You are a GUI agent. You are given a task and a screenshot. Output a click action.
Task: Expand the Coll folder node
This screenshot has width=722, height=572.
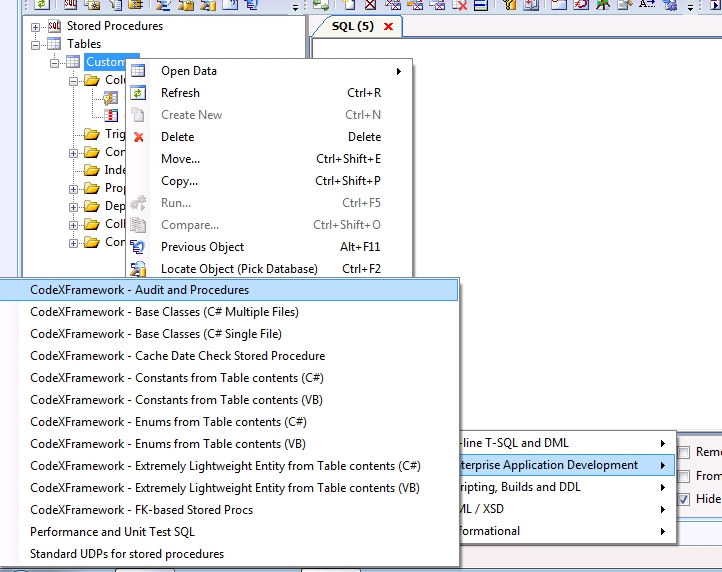pyautogui.click(x=73, y=225)
